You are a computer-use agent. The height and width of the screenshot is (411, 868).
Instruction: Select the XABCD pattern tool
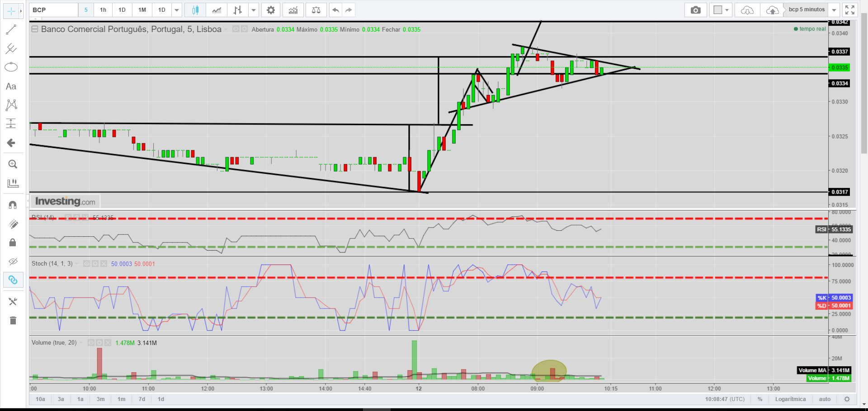(11, 105)
